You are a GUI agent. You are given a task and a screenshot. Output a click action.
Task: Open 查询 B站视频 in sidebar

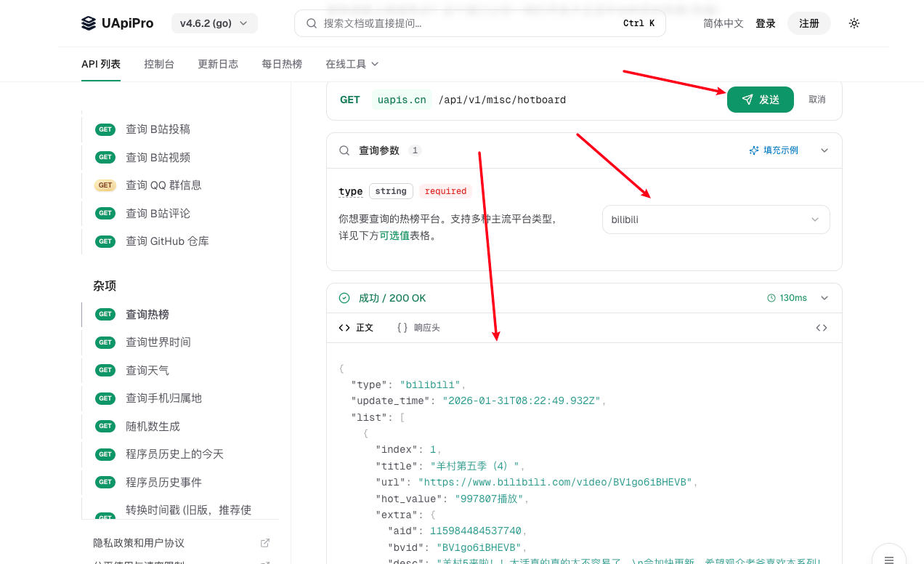158,157
